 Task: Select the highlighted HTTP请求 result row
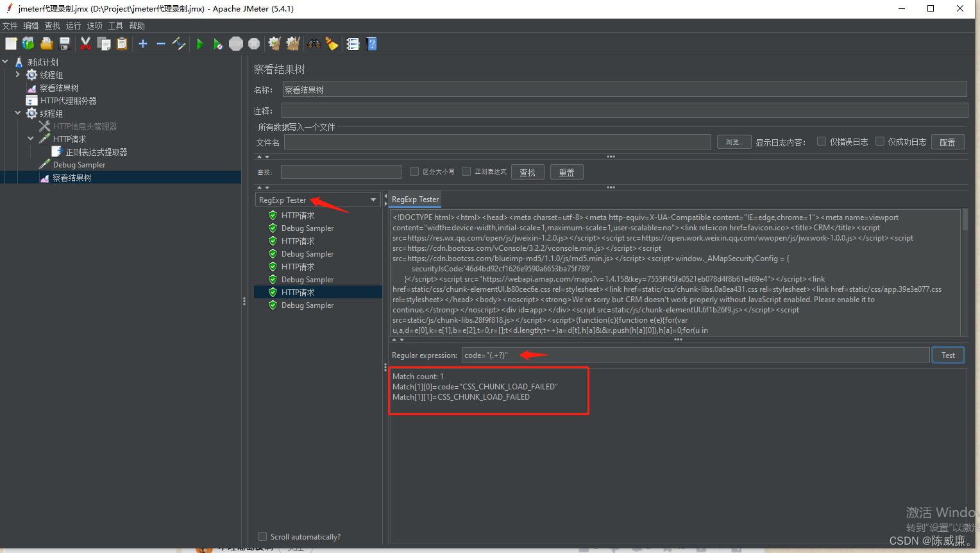(318, 292)
